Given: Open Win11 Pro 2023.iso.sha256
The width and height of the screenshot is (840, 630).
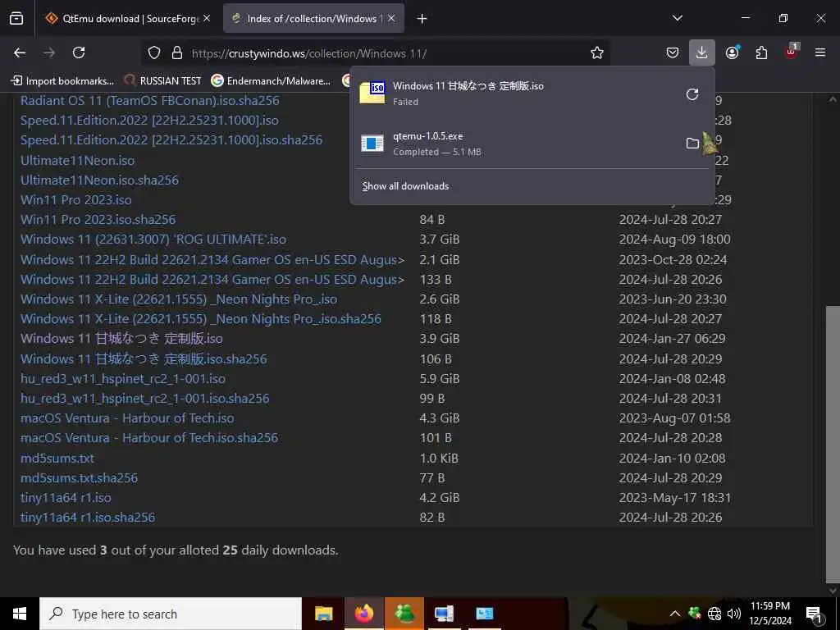Looking at the screenshot, I should (98, 220).
